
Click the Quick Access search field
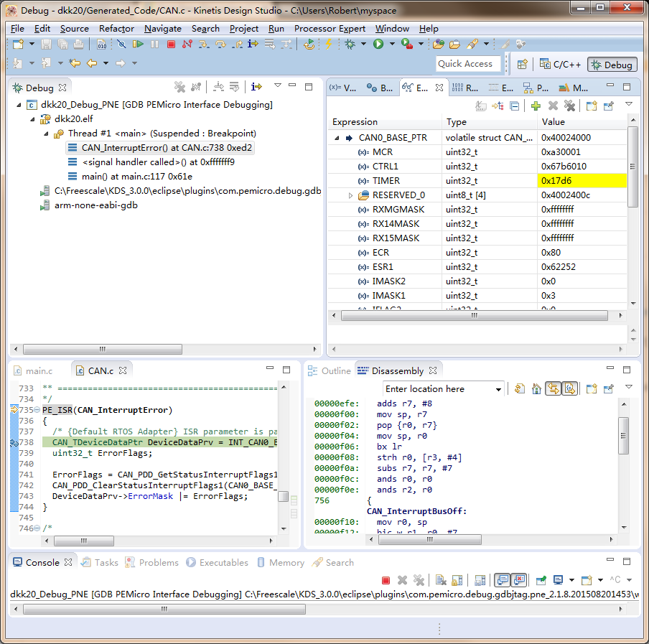click(468, 64)
